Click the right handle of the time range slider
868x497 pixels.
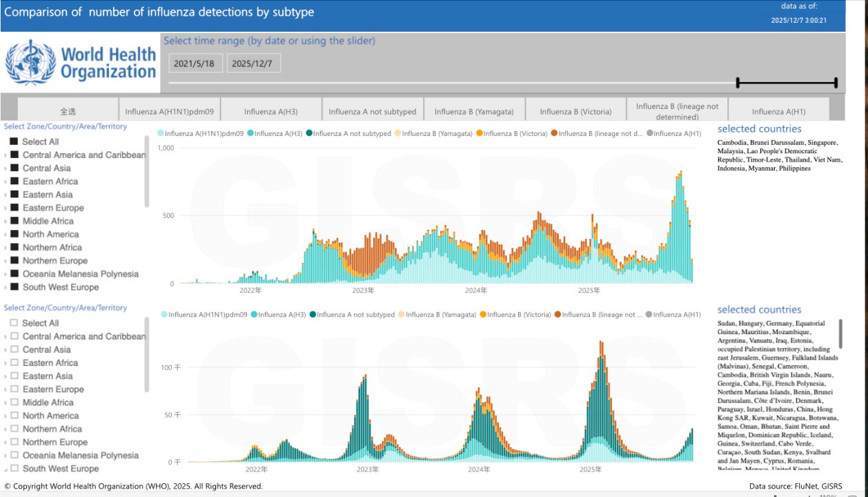coord(836,83)
